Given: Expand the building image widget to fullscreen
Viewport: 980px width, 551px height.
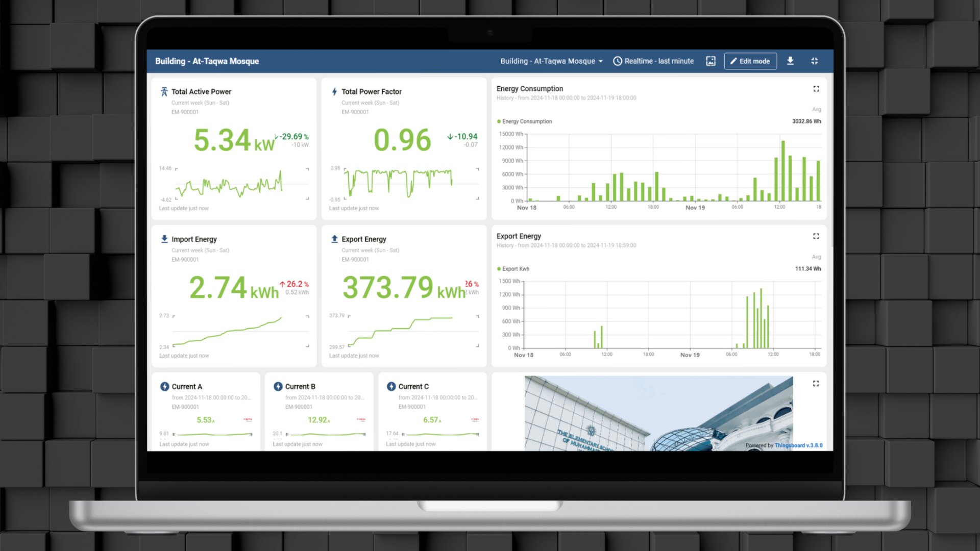Looking at the screenshot, I should (x=816, y=384).
